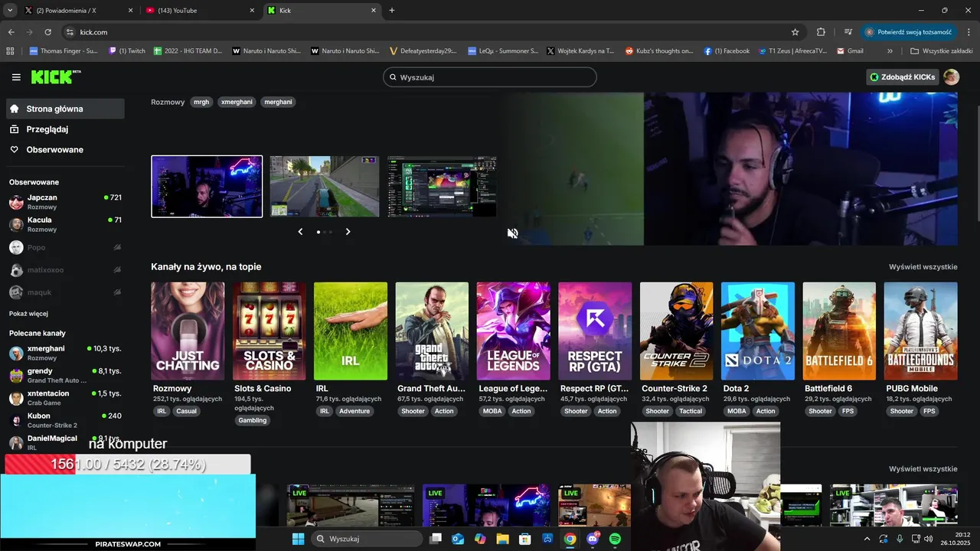Select Obserwowane in the sidebar
Viewport: 980px width, 551px height.
click(x=65, y=150)
